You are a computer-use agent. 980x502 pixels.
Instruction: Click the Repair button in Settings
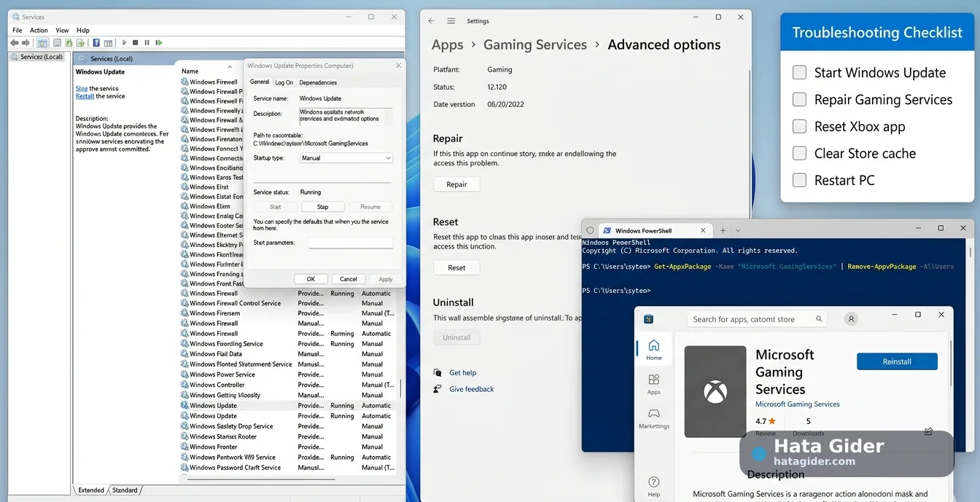[456, 184]
